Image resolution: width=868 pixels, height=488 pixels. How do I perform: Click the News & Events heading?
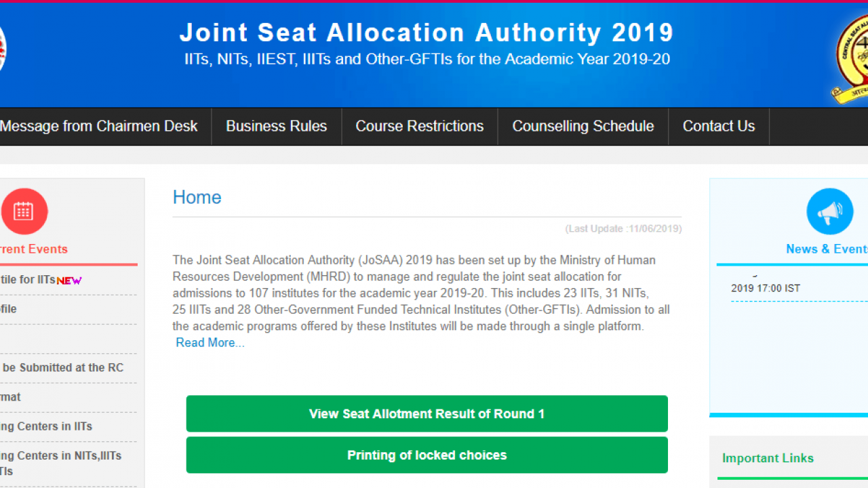tap(827, 249)
